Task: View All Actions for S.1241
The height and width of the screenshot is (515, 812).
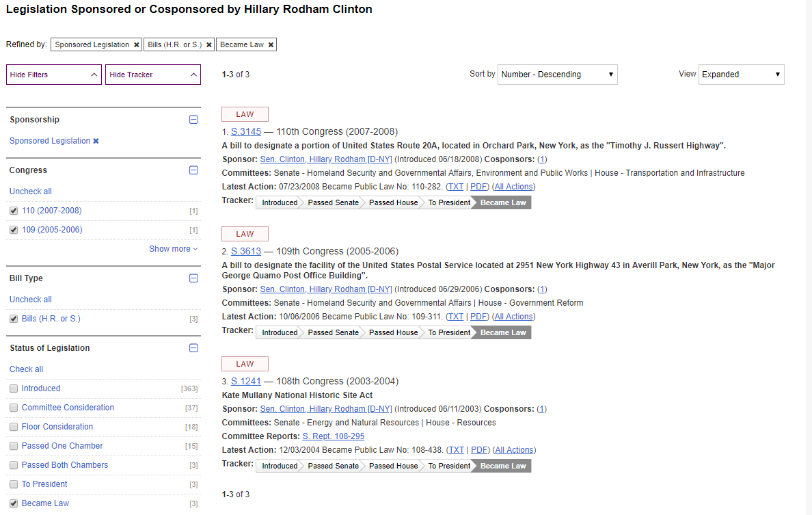Action: pyautogui.click(x=514, y=450)
